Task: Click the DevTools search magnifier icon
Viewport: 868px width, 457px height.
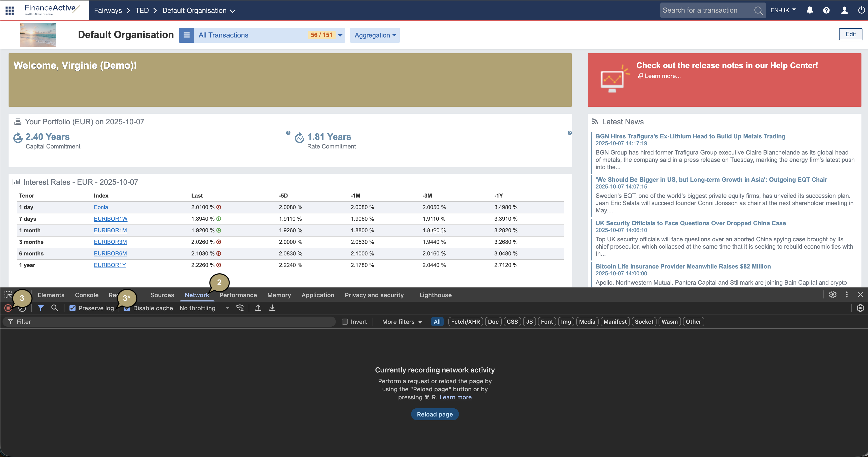Action: coord(55,308)
